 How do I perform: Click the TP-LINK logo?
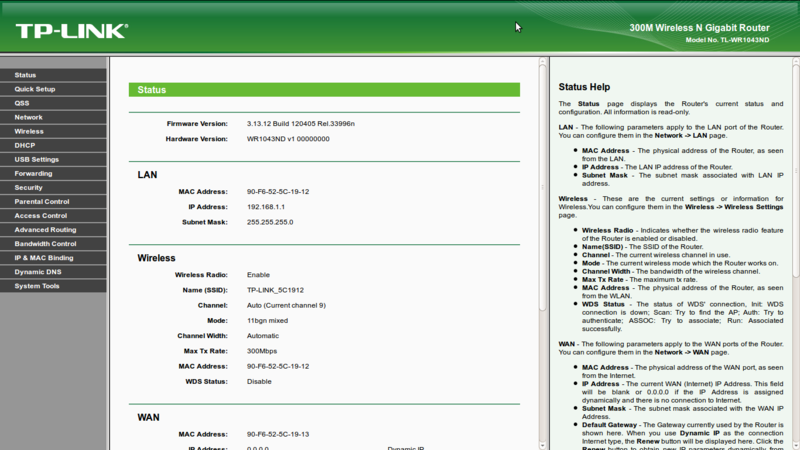click(72, 31)
